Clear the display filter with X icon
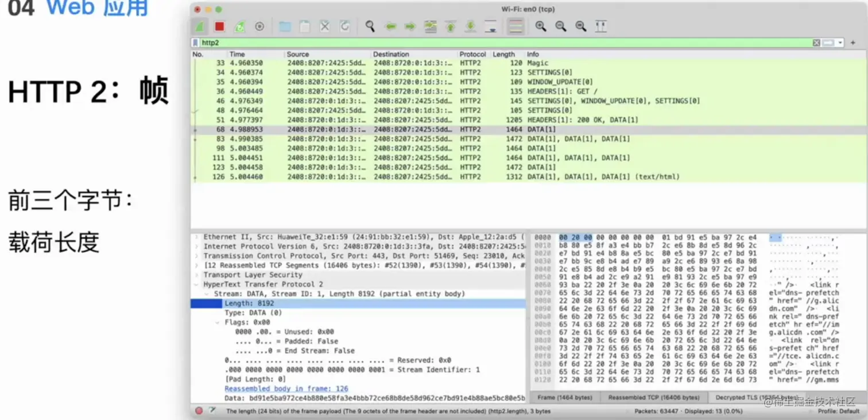Viewport: 868px width, 420px height. pyautogui.click(x=816, y=43)
